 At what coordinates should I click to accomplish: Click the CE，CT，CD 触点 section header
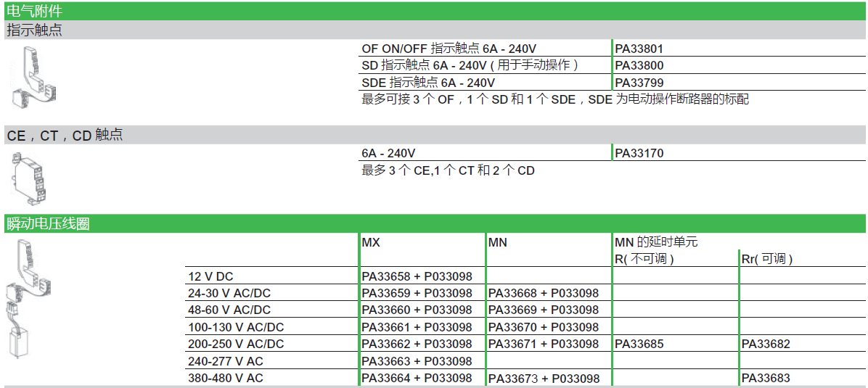point(65,135)
